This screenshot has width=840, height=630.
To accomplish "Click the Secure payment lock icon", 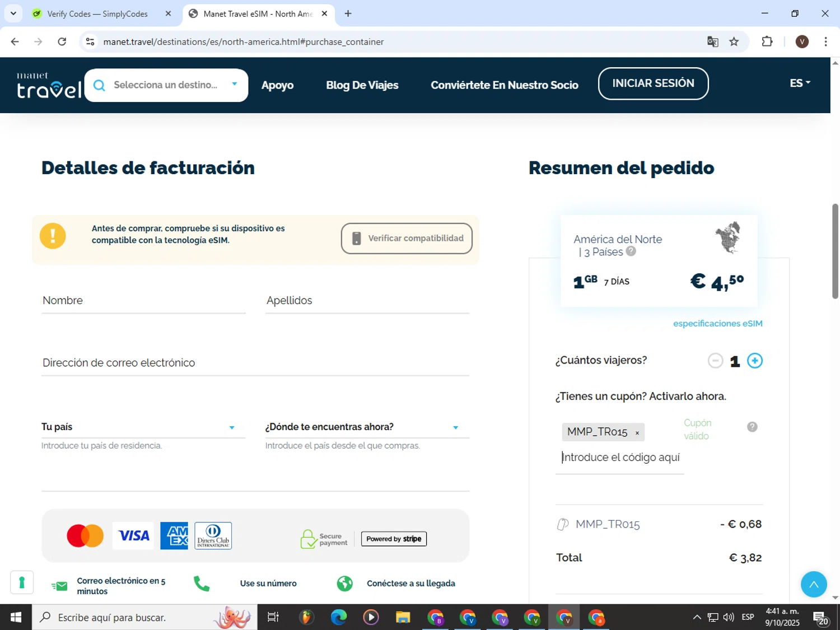I will tap(308, 539).
